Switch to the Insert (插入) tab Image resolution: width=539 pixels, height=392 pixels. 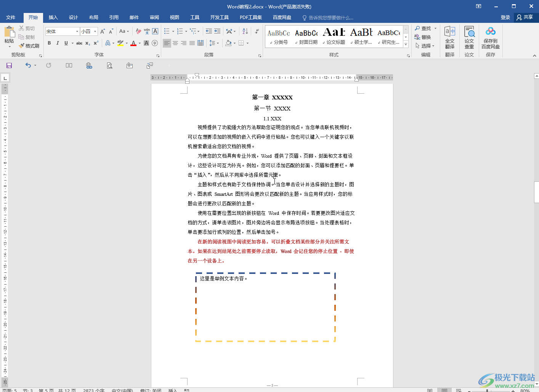tap(53, 18)
